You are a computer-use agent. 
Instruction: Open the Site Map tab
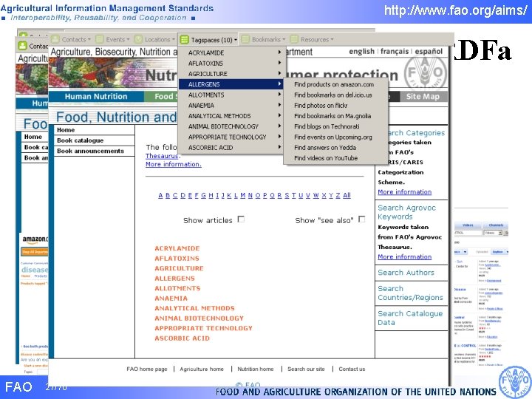pos(423,96)
